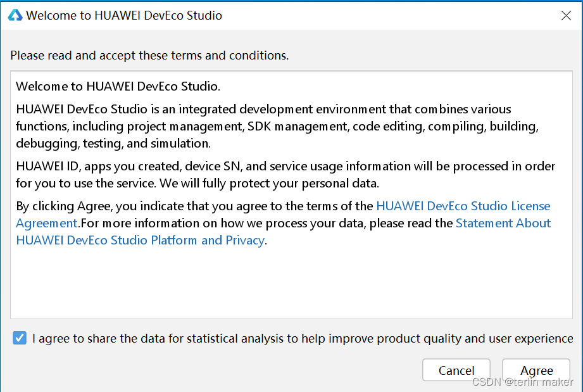This screenshot has height=392, width=583.
Task: Uncheck the share data for statistical analysis checkbox
Action: point(20,338)
